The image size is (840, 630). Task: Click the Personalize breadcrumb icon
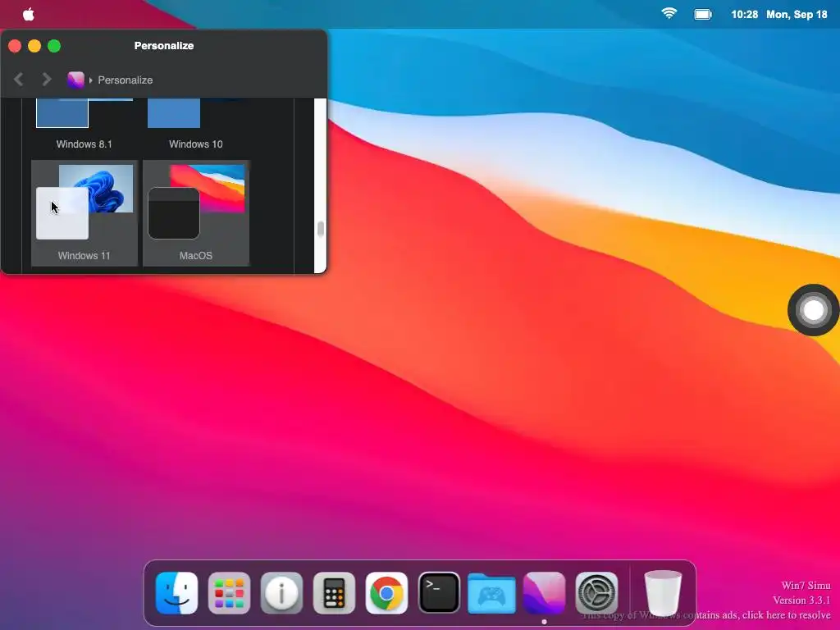pyautogui.click(x=75, y=80)
